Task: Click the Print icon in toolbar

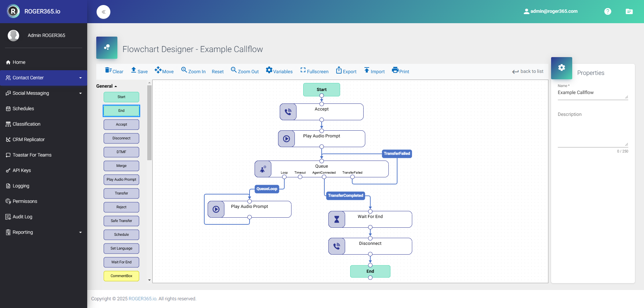Action: tap(395, 70)
